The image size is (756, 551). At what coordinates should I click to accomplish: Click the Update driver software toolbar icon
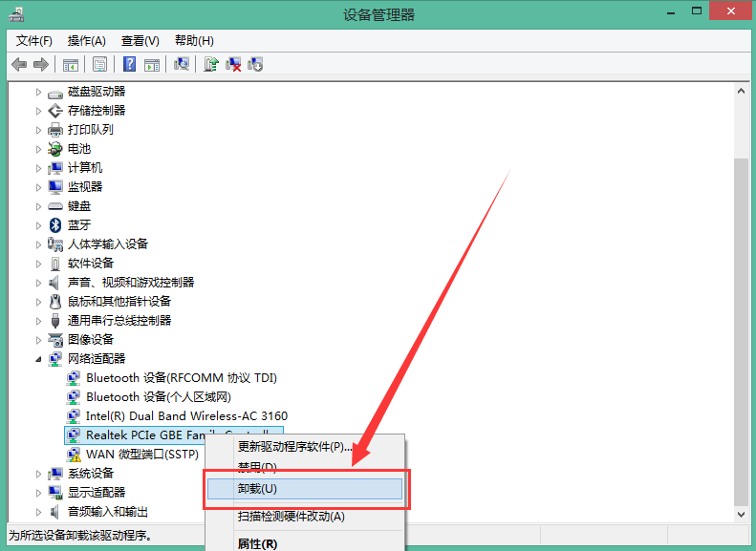[211, 64]
